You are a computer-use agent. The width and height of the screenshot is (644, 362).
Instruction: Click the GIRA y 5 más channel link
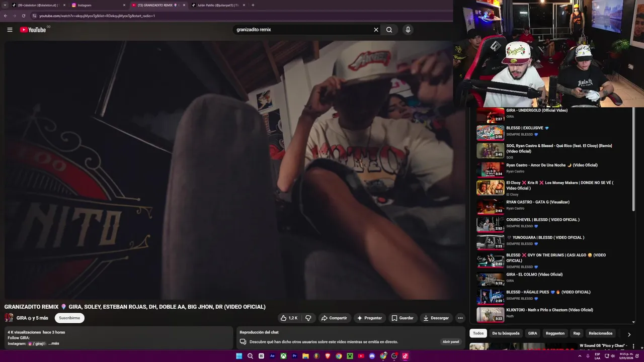point(32,318)
